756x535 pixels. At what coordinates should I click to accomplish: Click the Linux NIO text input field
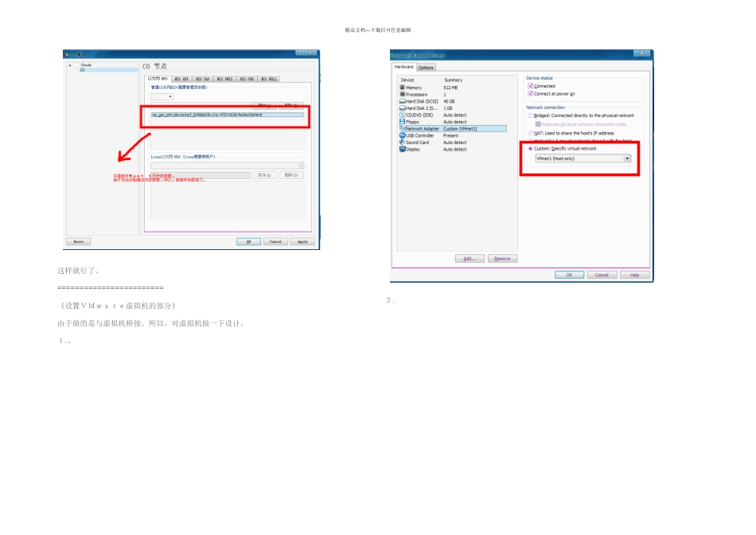pyautogui.click(x=201, y=176)
